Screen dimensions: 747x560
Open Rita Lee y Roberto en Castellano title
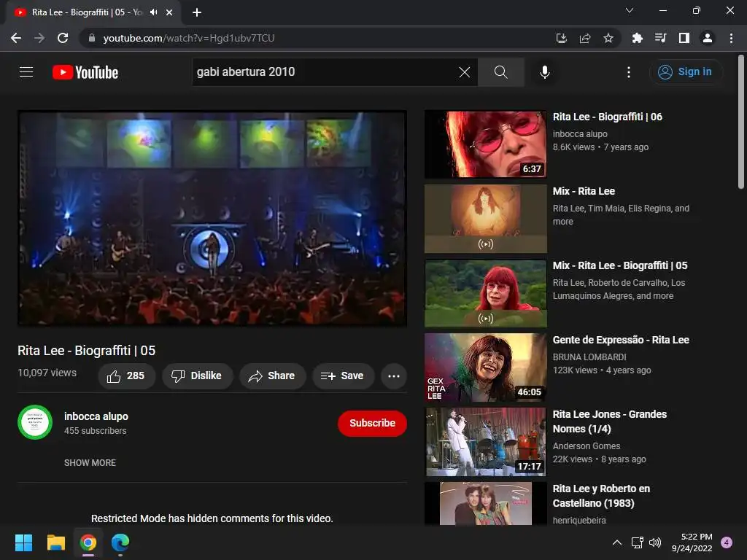(x=601, y=496)
